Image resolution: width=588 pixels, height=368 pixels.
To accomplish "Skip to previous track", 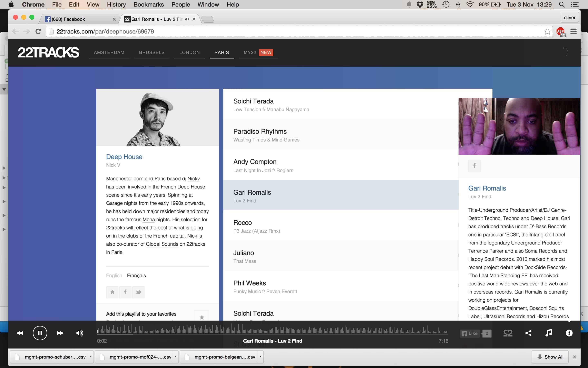I will point(20,333).
